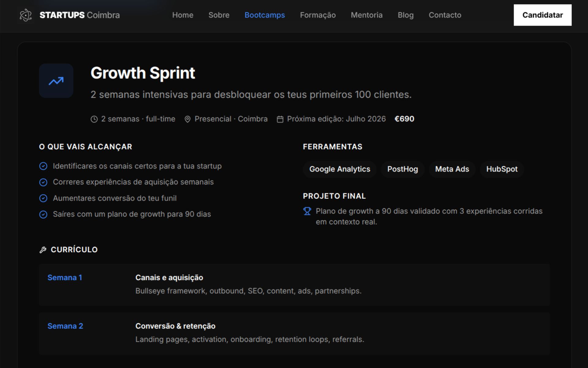Image resolution: width=588 pixels, height=368 pixels.
Task: Click the Growth Sprint trending-up chart icon
Action: pos(56,81)
